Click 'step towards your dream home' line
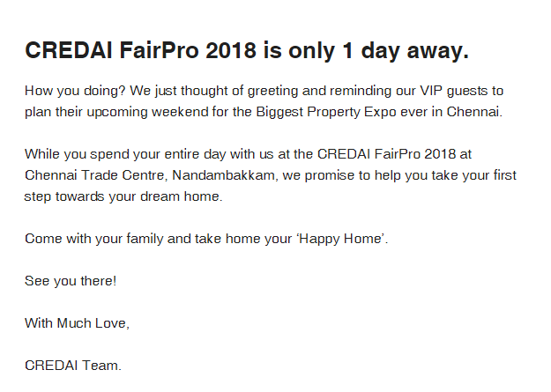Screen dimensions: 551x392 click(x=123, y=196)
